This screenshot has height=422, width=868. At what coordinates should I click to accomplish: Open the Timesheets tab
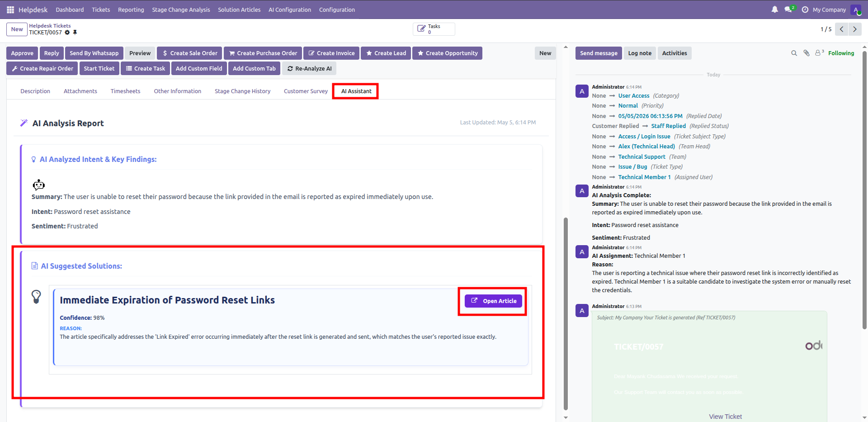point(125,91)
